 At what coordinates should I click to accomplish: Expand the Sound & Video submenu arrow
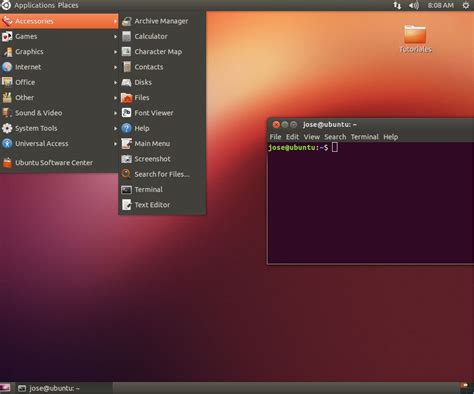pyautogui.click(x=115, y=113)
